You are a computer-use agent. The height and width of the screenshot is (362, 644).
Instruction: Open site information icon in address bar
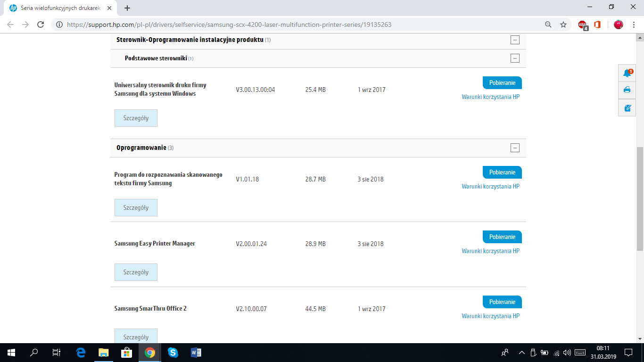59,25
